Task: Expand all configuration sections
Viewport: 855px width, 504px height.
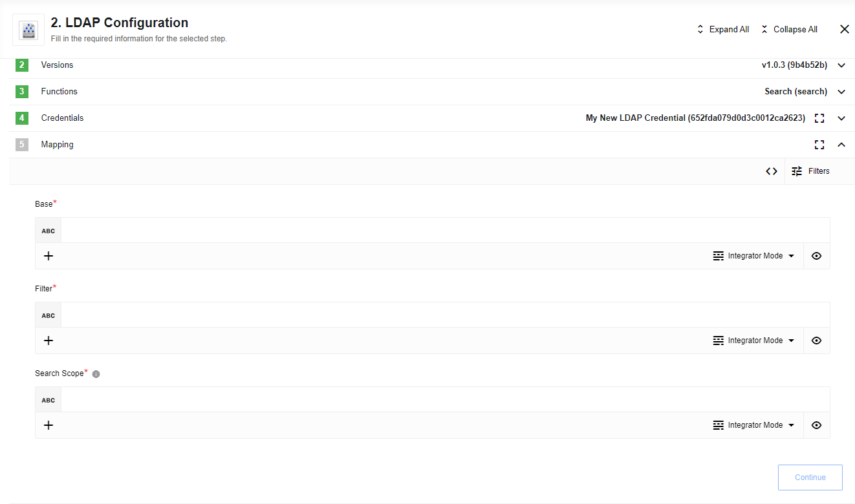Action: point(722,29)
